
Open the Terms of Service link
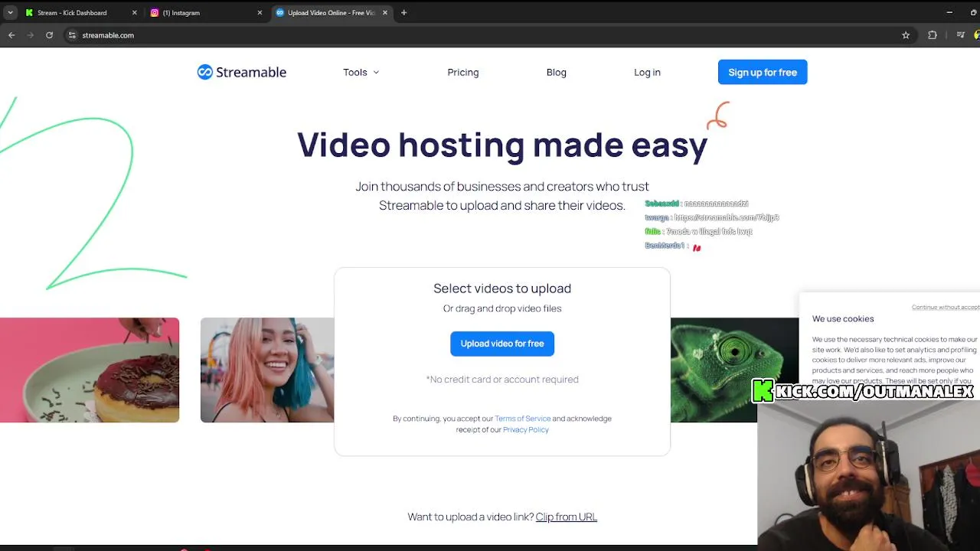tap(522, 419)
